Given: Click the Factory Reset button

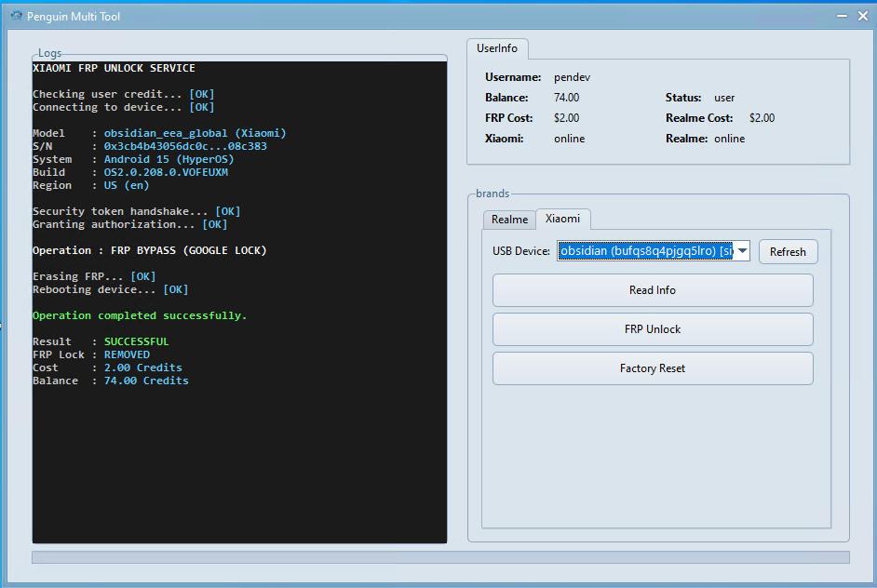Looking at the screenshot, I should (652, 368).
